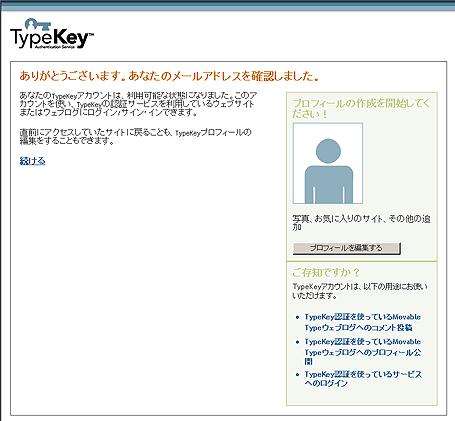Click the default profile avatar picture

[328, 163]
